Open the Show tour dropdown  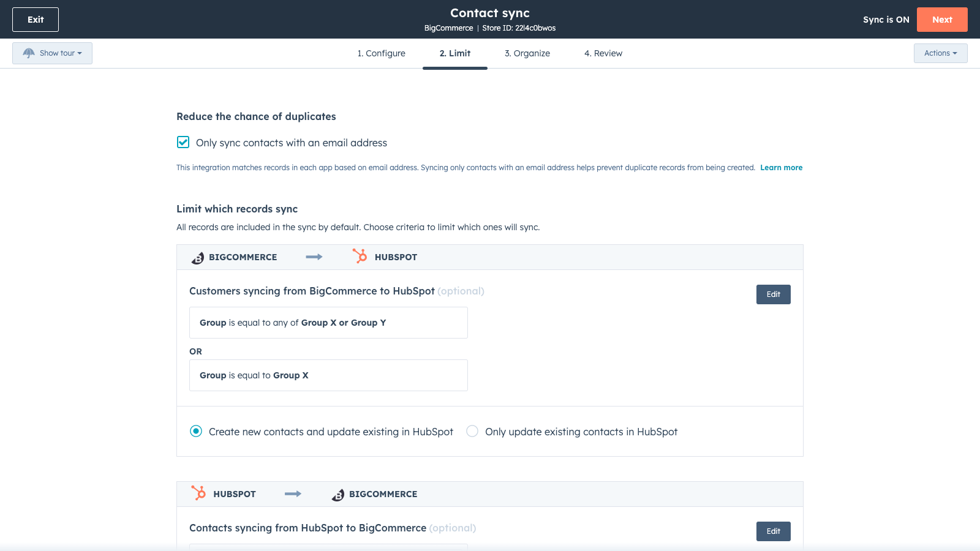click(x=52, y=53)
